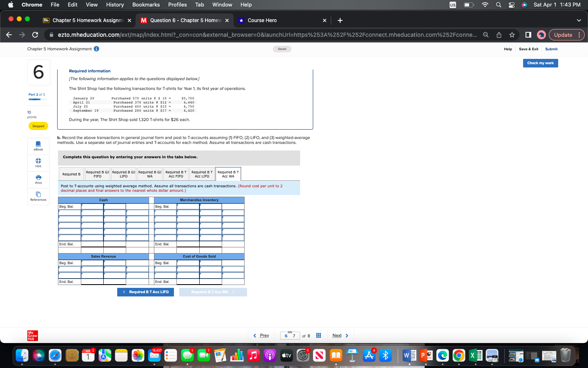Open the Window menu

(222, 5)
